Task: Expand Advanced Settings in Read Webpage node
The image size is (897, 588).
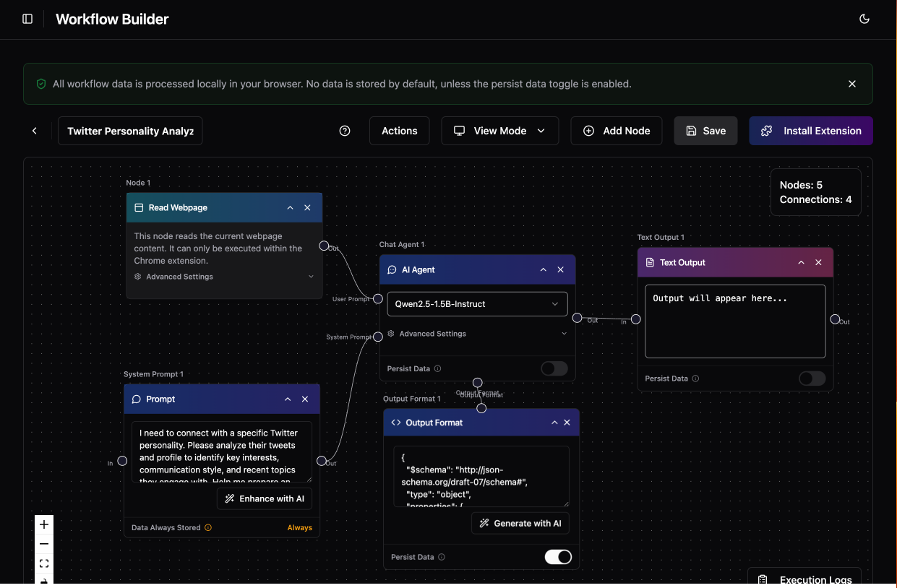Action: pos(224,277)
